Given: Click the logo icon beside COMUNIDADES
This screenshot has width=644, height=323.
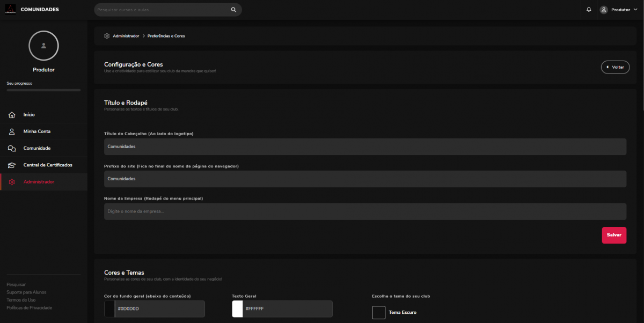Looking at the screenshot, I should click(10, 10).
